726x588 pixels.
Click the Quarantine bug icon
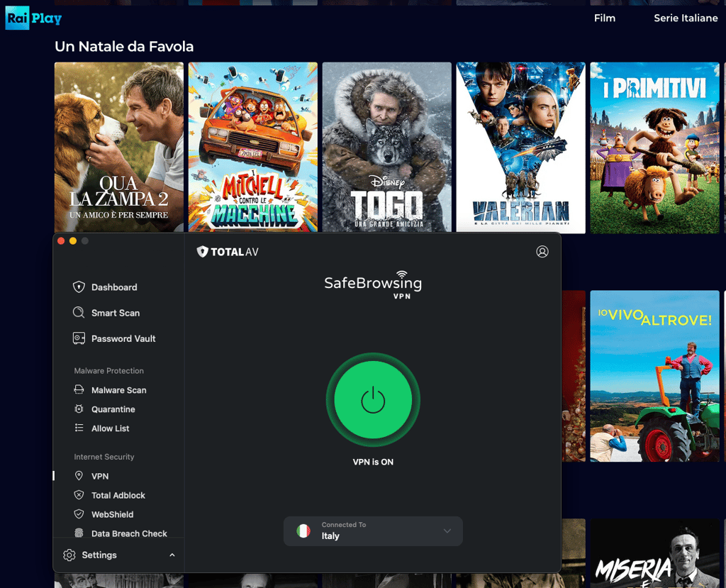[79, 409]
